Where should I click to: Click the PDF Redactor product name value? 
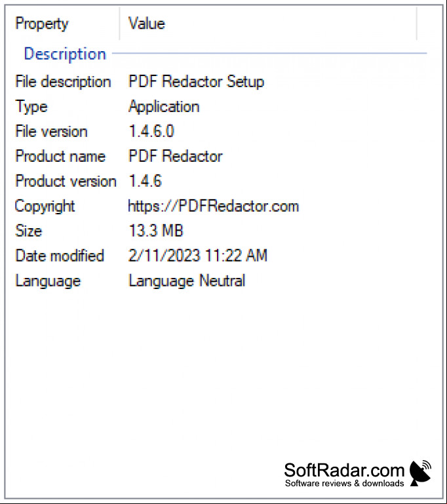(x=176, y=157)
